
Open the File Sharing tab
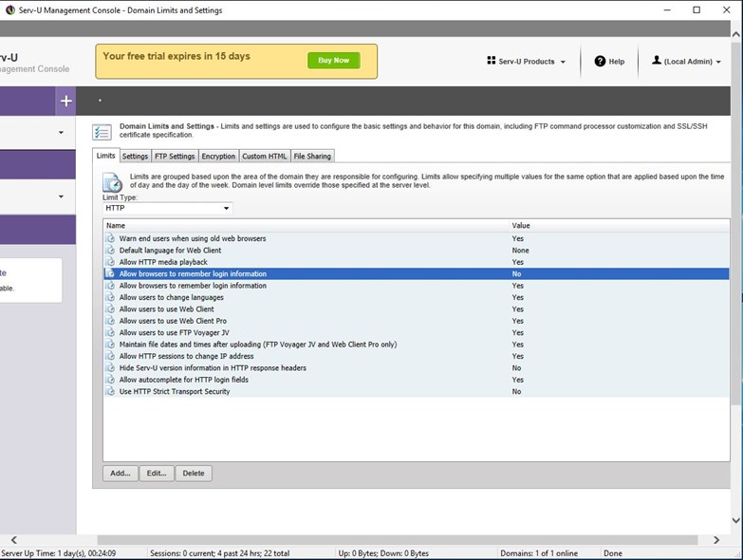point(312,157)
